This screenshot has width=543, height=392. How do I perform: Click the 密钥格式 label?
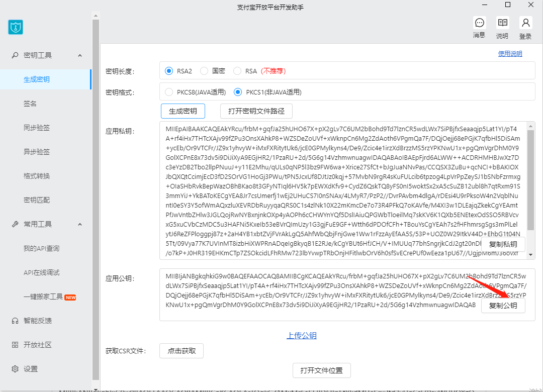click(120, 92)
